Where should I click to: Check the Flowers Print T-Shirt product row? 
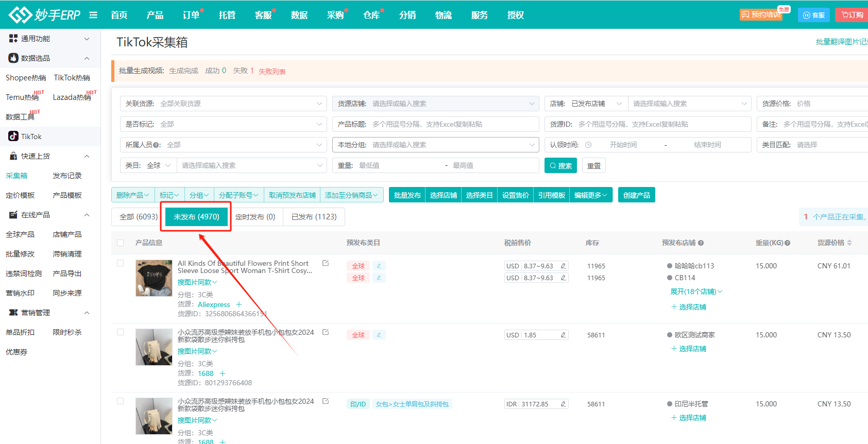[120, 263]
